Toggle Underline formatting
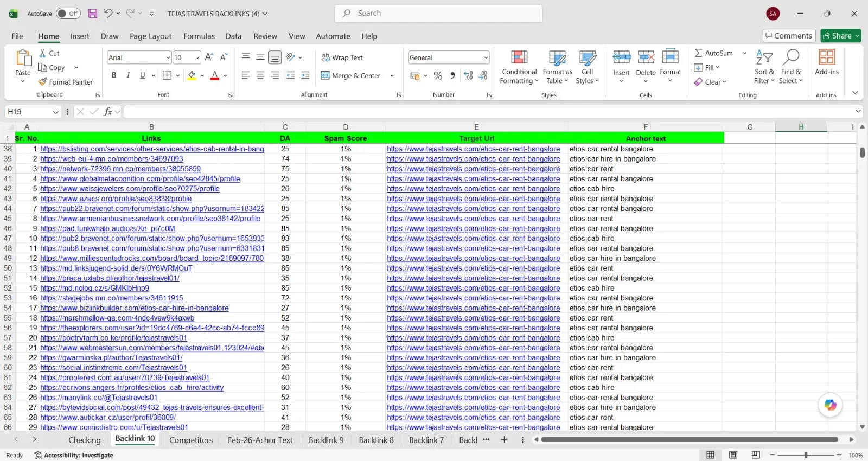 tap(142, 75)
